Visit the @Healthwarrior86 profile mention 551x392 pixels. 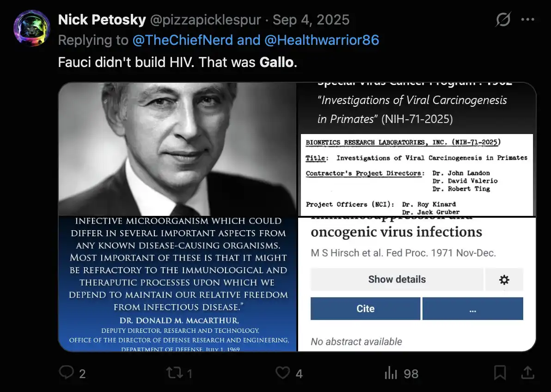pyautogui.click(x=322, y=40)
